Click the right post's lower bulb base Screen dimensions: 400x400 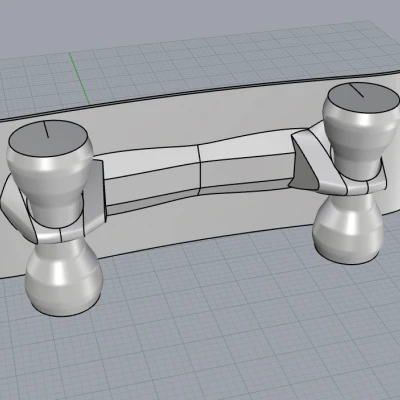pos(348,230)
